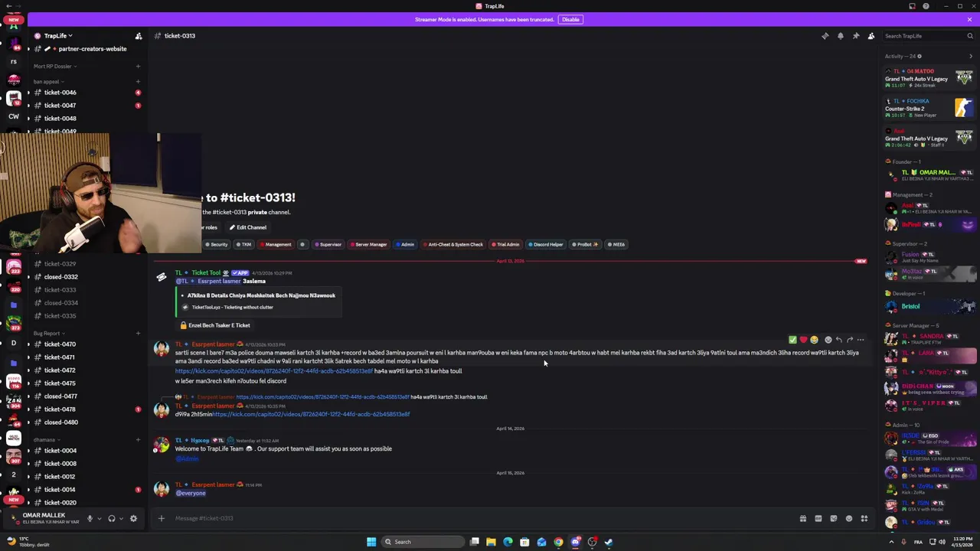
Task: Open Google Chrome from taskbar
Action: click(x=558, y=542)
